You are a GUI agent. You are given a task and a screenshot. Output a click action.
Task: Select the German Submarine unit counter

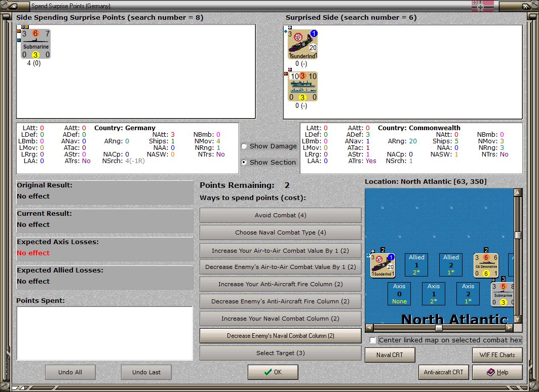click(x=36, y=44)
